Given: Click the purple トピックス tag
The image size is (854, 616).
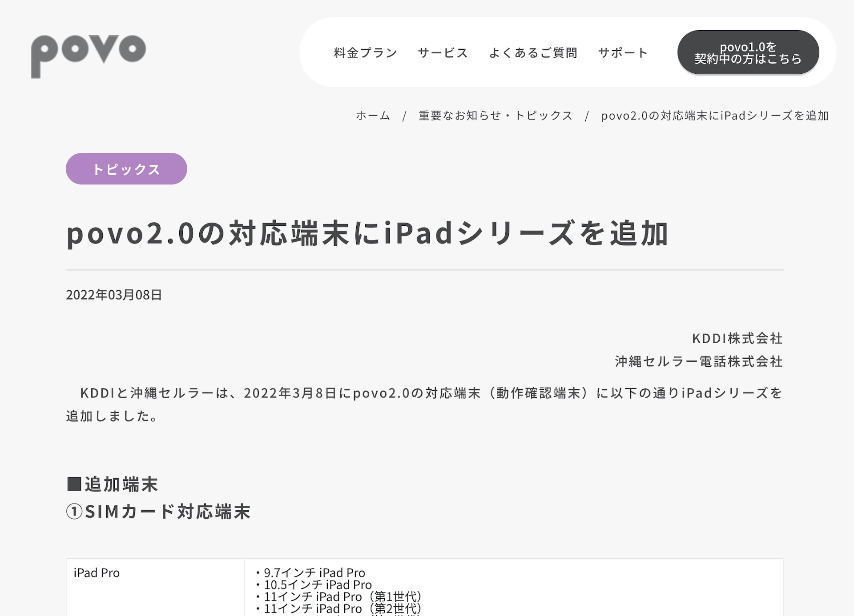Looking at the screenshot, I should (x=126, y=169).
